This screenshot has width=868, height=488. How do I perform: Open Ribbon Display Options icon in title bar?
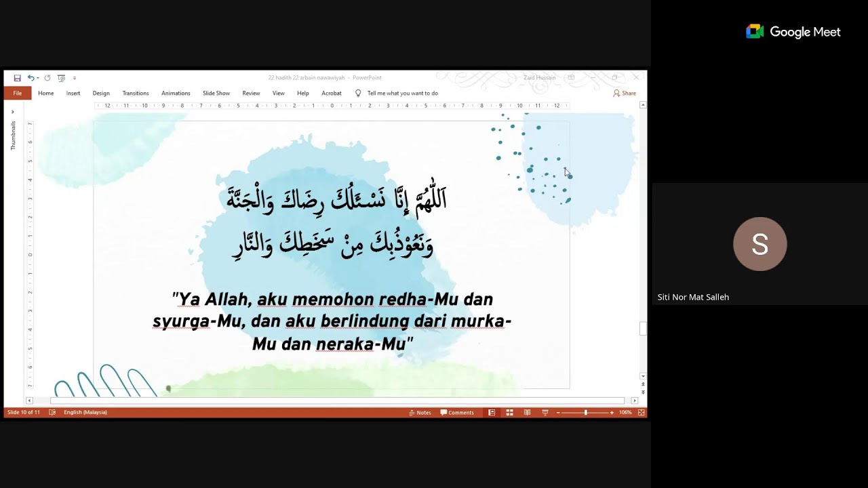click(x=571, y=78)
